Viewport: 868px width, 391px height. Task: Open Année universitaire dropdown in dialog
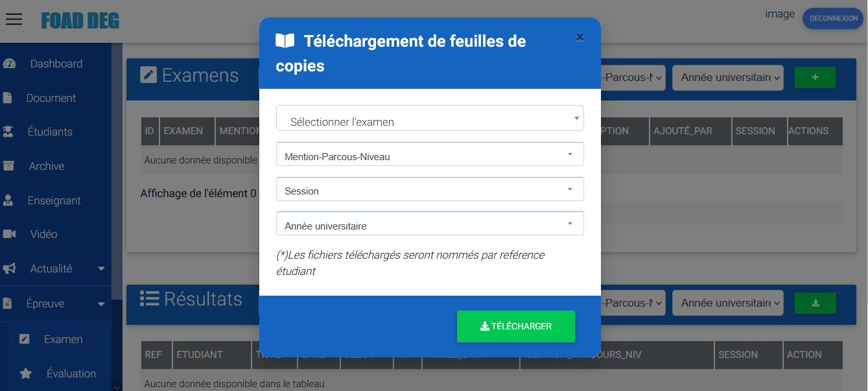(430, 224)
